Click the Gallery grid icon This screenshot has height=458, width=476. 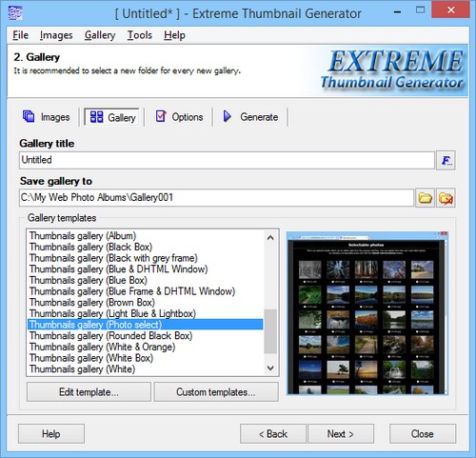[96, 116]
